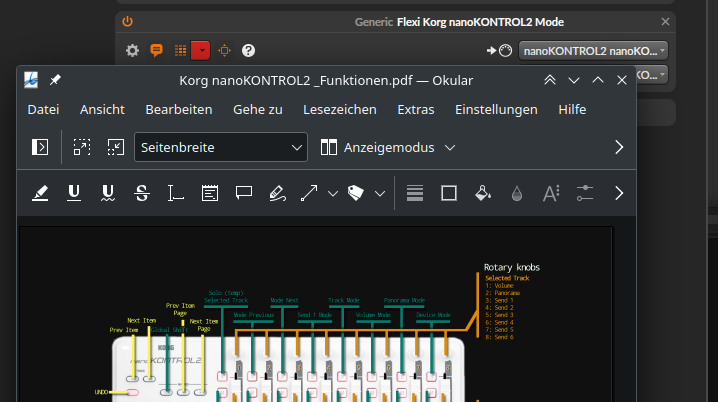
Task: Select the typewriter text tool
Action: 175,193
